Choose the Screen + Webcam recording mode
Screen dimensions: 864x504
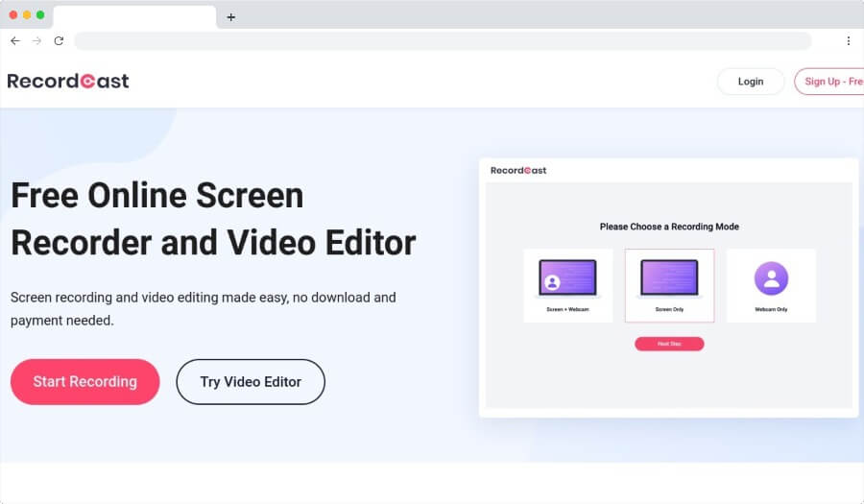tap(567, 285)
